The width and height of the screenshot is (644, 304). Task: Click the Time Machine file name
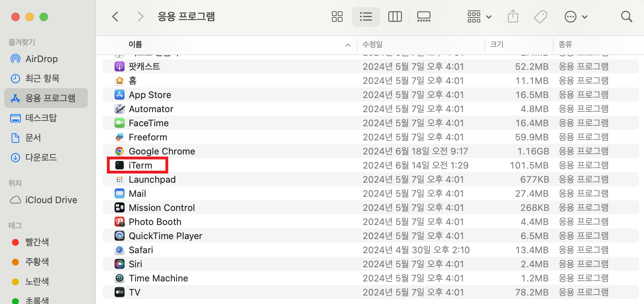158,278
